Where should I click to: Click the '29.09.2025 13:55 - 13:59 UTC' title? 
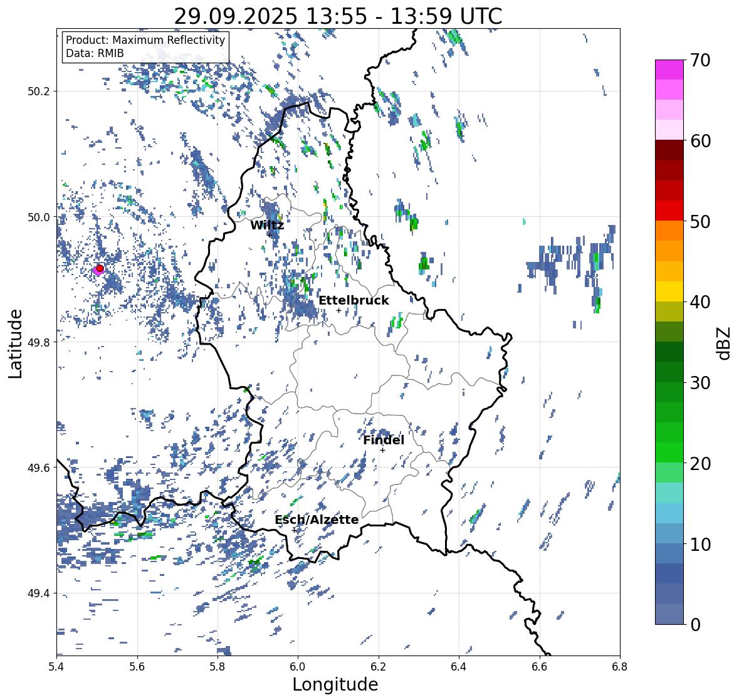point(338,16)
